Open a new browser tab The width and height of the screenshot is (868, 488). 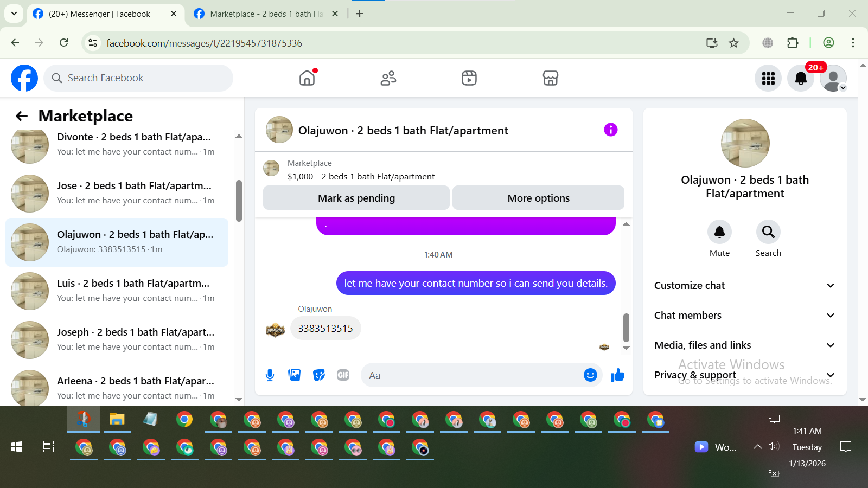(x=360, y=14)
